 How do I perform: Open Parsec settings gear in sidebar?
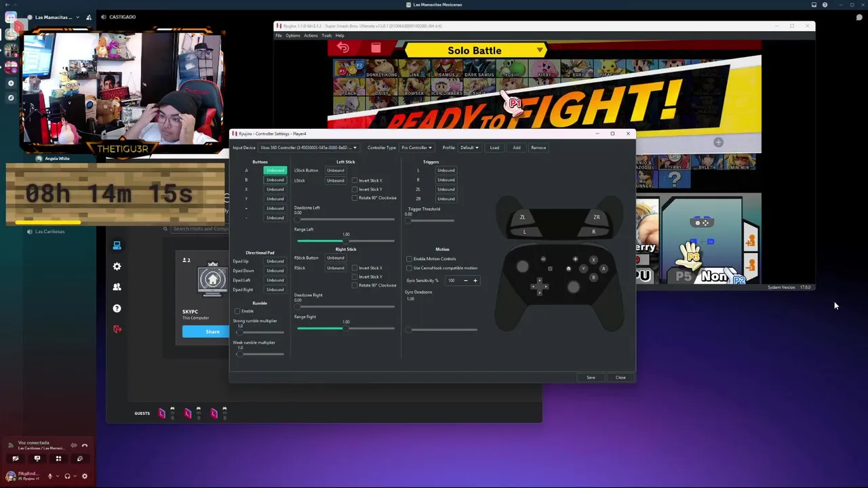pos(117,266)
